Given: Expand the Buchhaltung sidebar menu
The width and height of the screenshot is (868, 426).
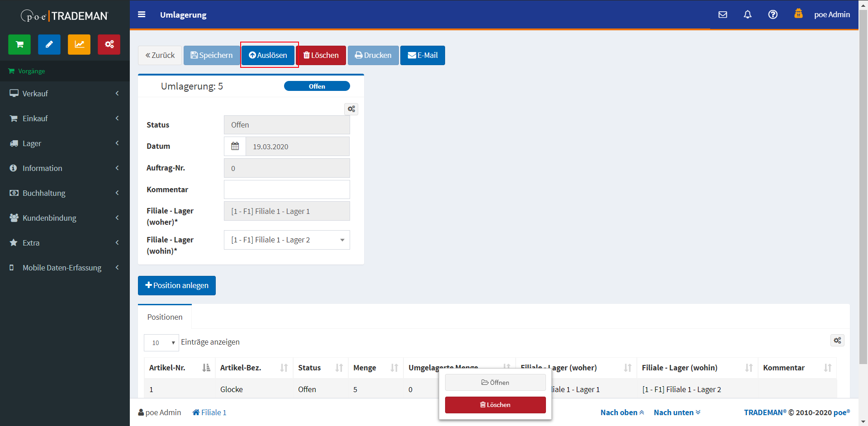Looking at the screenshot, I should click(x=65, y=193).
